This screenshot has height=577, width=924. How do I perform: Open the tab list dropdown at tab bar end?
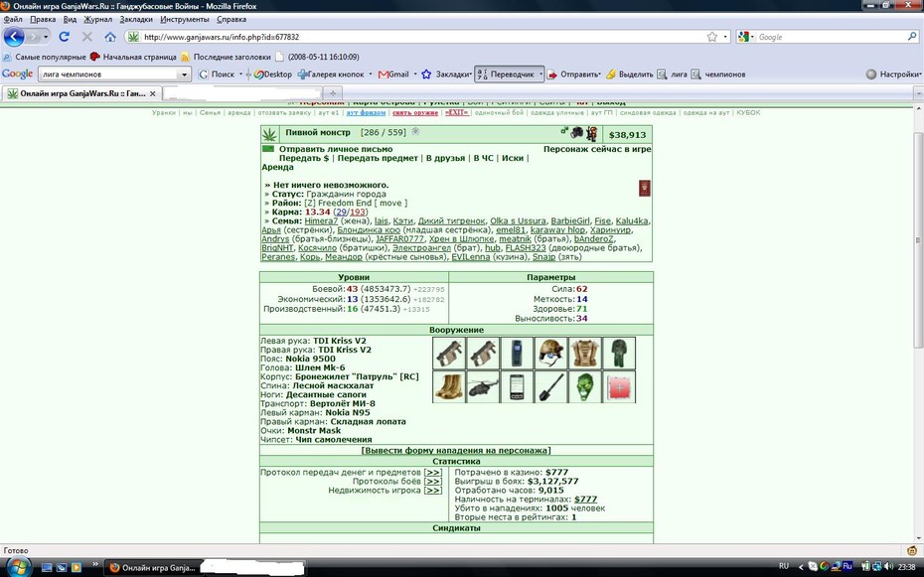pyautogui.click(x=918, y=93)
